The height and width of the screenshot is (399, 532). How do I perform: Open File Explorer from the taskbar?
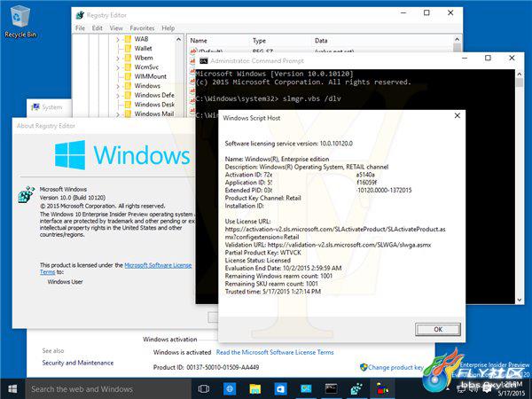click(254, 389)
